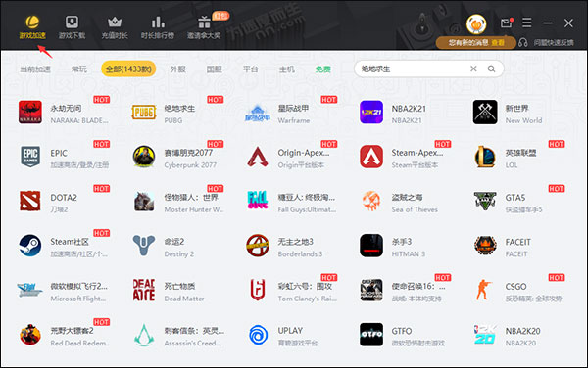The height and width of the screenshot is (368, 588).
Task: Switch to the 国服 tab
Action: point(214,69)
